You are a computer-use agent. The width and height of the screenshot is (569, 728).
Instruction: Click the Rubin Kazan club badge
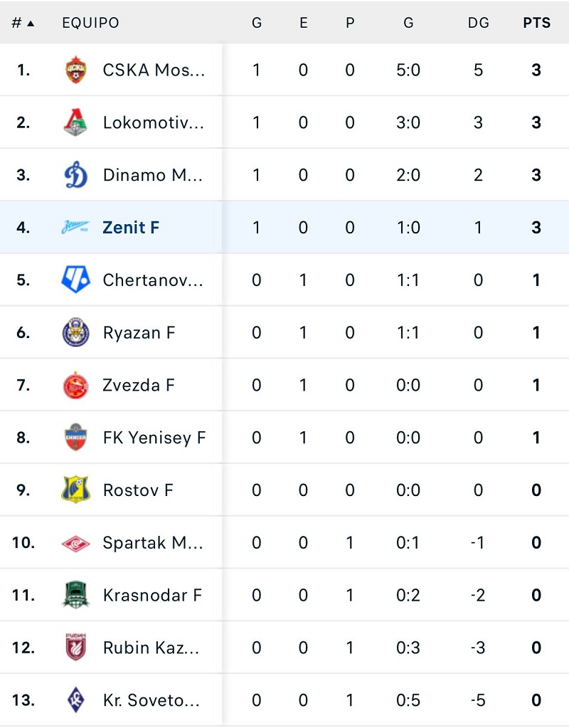75,648
